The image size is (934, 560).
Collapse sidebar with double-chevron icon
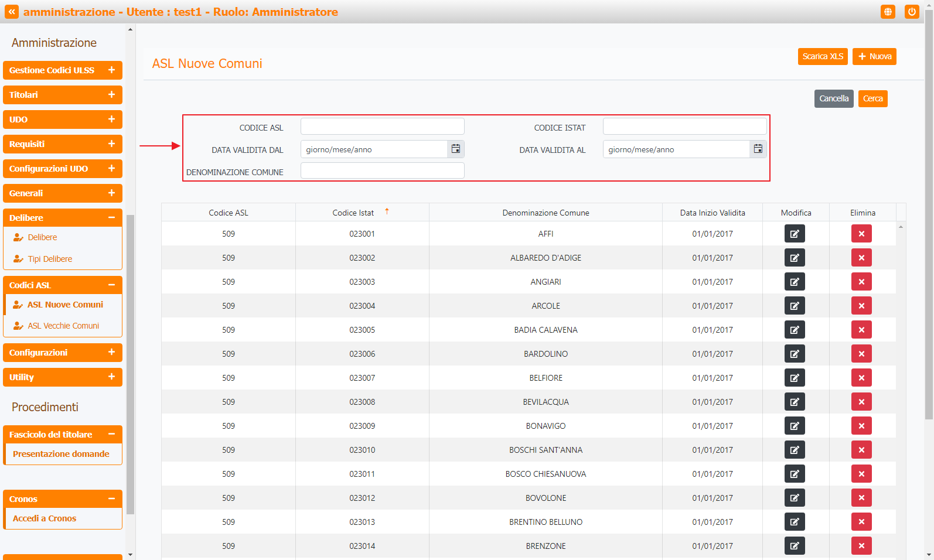pos(12,12)
